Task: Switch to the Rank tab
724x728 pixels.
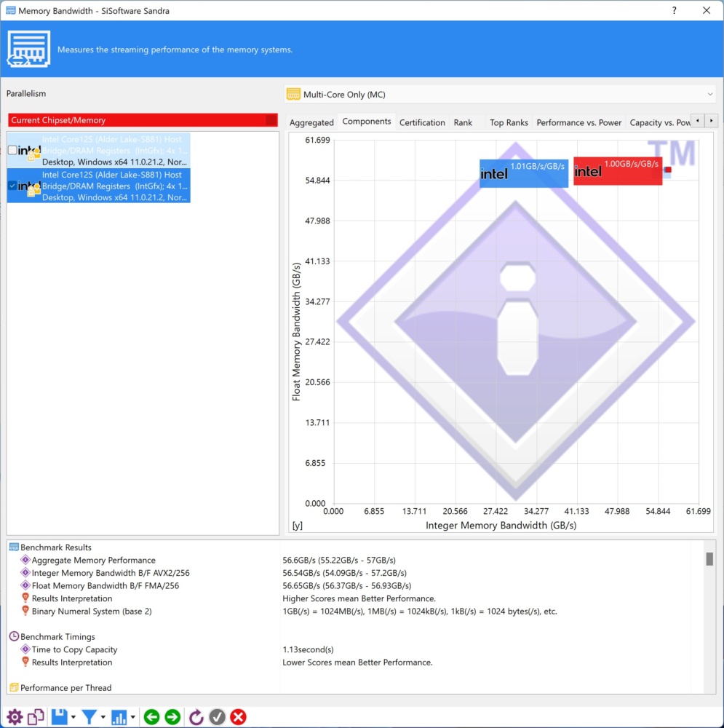Action: tap(463, 122)
